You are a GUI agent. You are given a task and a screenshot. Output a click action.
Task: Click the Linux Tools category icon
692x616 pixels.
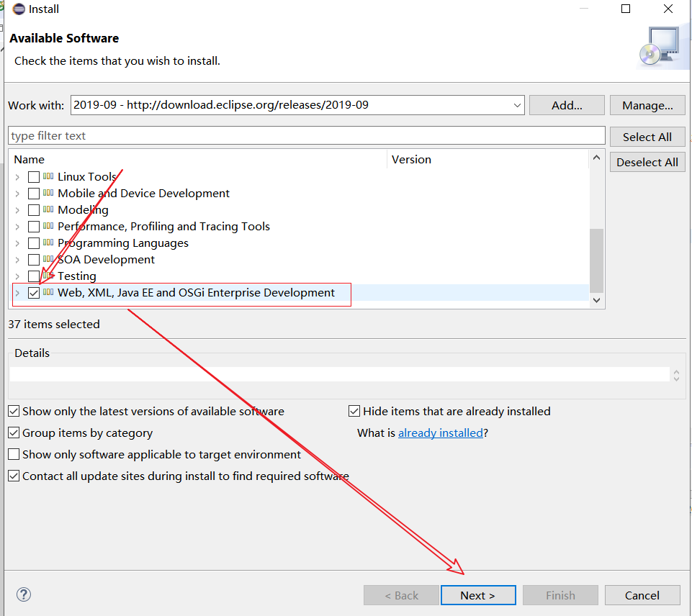pyautogui.click(x=48, y=176)
